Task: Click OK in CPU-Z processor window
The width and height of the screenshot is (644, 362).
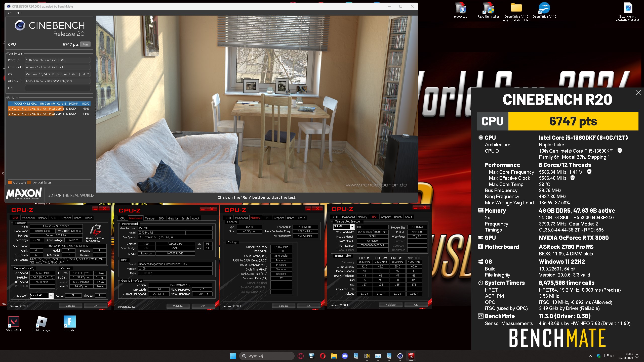Action: pyautogui.click(x=96, y=306)
